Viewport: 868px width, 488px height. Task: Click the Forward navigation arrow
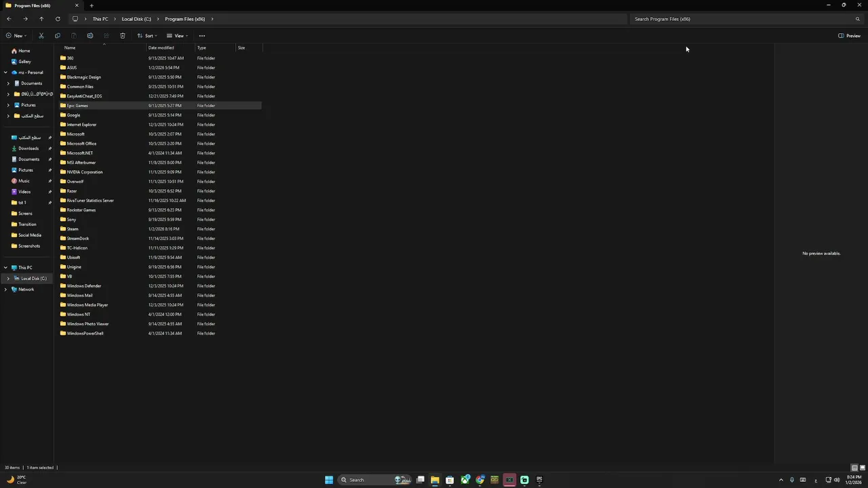(25, 19)
